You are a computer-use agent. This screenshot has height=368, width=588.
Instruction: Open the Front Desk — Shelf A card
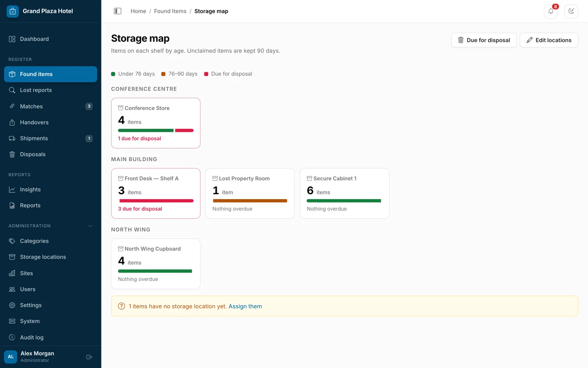(156, 194)
